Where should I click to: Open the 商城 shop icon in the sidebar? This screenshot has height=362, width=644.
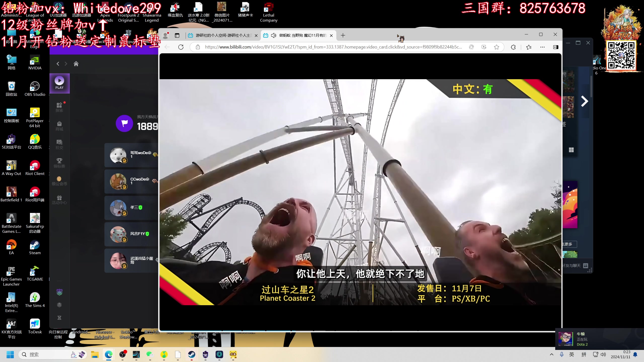pos(59,126)
